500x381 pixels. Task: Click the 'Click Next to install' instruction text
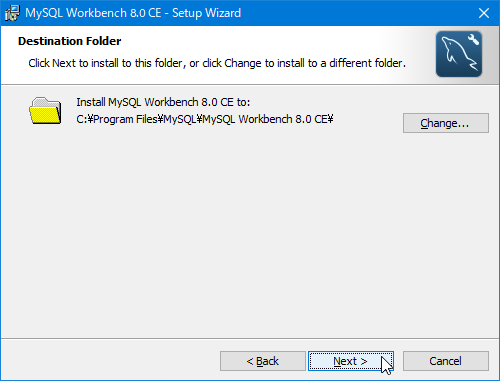pos(217,63)
